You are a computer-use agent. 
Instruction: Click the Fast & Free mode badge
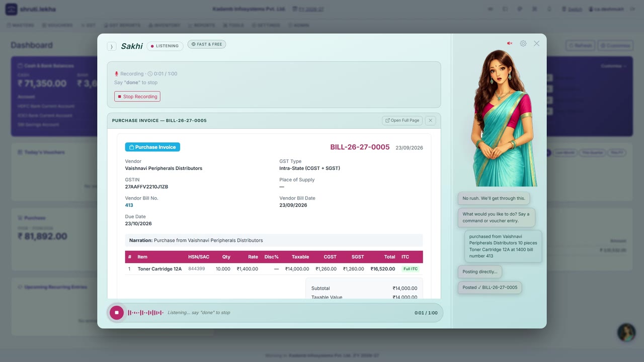207,44
